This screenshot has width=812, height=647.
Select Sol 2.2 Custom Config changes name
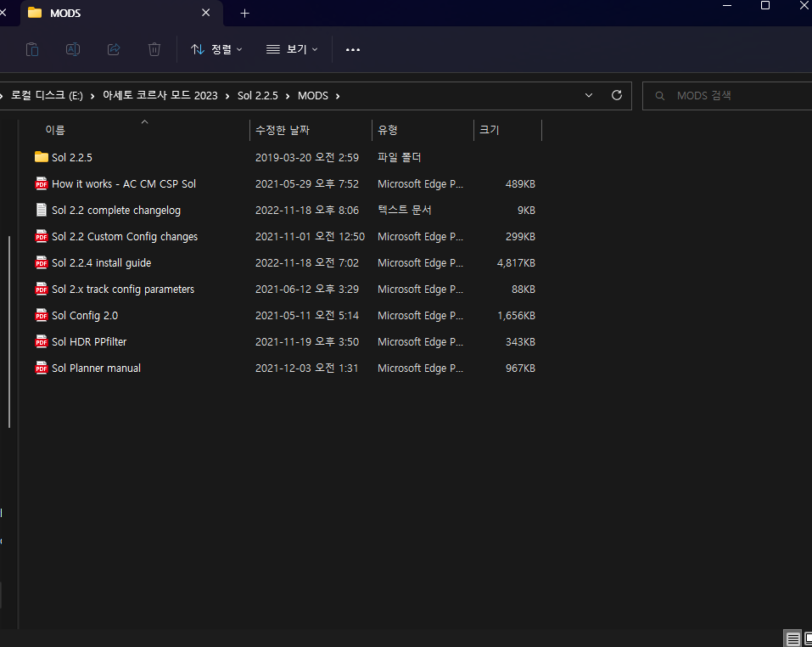tap(125, 237)
